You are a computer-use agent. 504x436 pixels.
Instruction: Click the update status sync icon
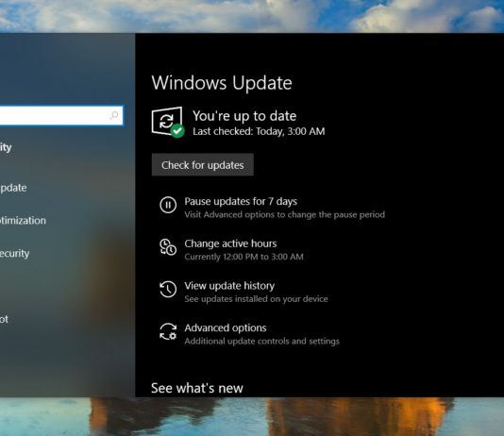pyautogui.click(x=167, y=122)
